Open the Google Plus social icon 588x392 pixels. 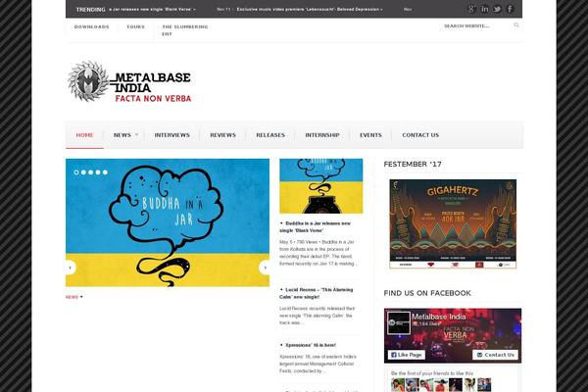tap(471, 9)
